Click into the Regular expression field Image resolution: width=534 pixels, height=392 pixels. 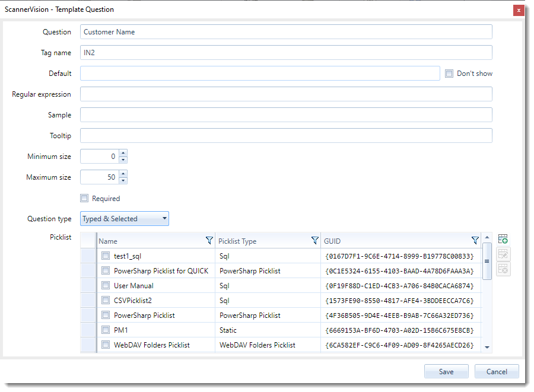click(x=286, y=94)
